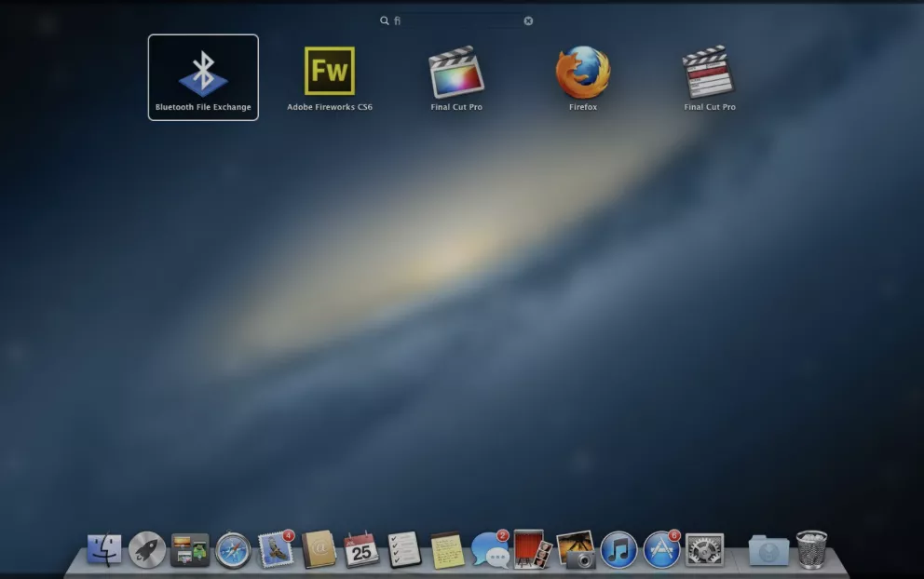924x579 pixels.
Task: Clear the Launchpad search text
Action: point(528,20)
